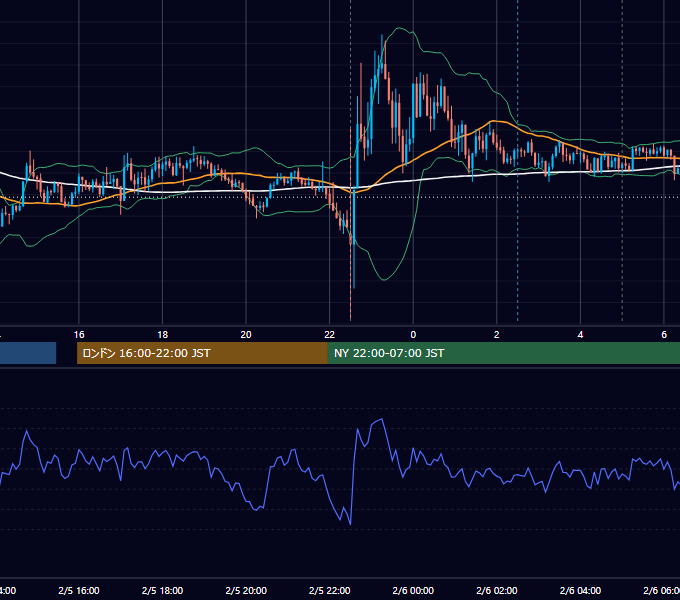Viewport: 680px width, 600px height.
Task: Click the ロンドン 16:00-22:00 JST session bar
Action: pyautogui.click(x=202, y=353)
